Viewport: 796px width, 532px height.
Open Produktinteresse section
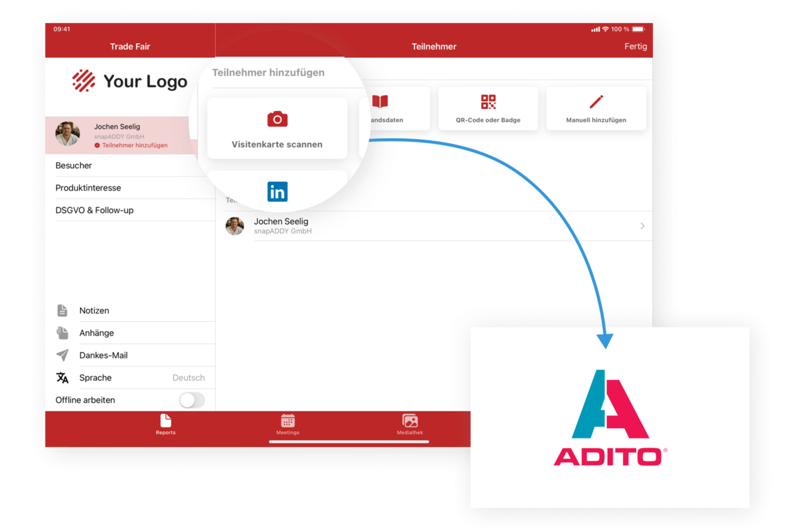click(x=130, y=188)
